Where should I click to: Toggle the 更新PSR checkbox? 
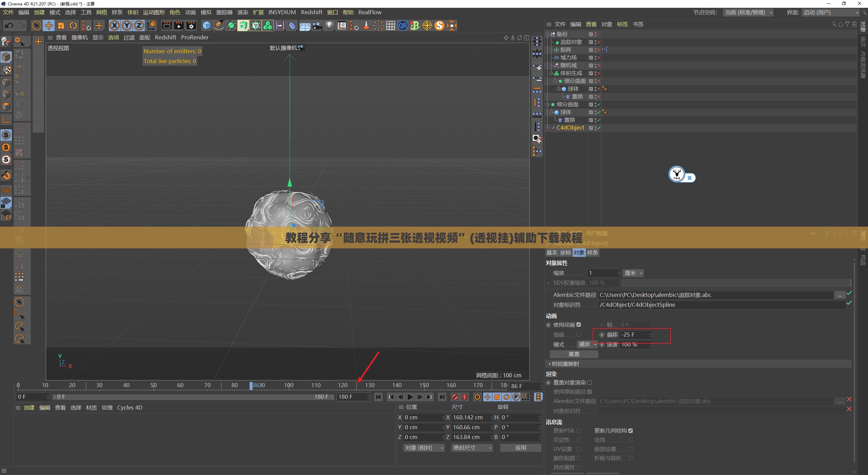point(579,431)
